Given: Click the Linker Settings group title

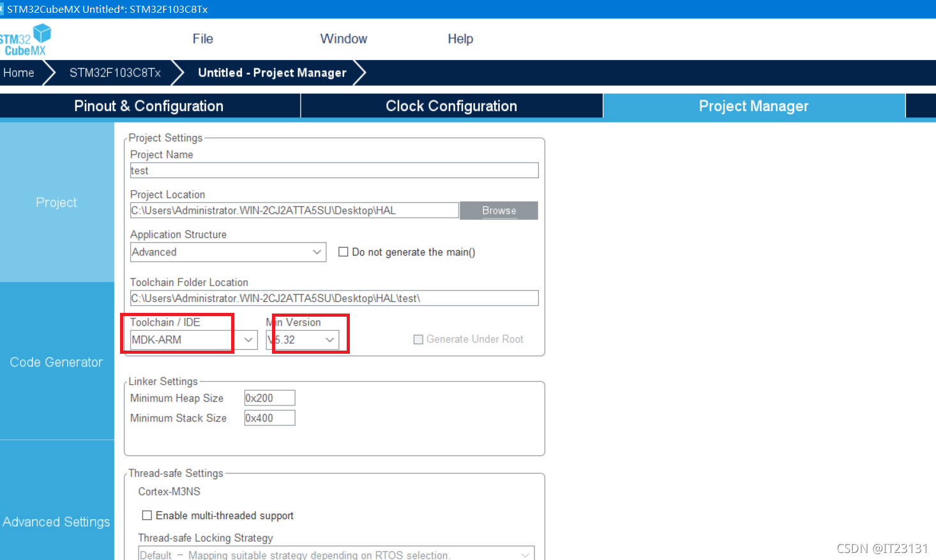Looking at the screenshot, I should (163, 381).
